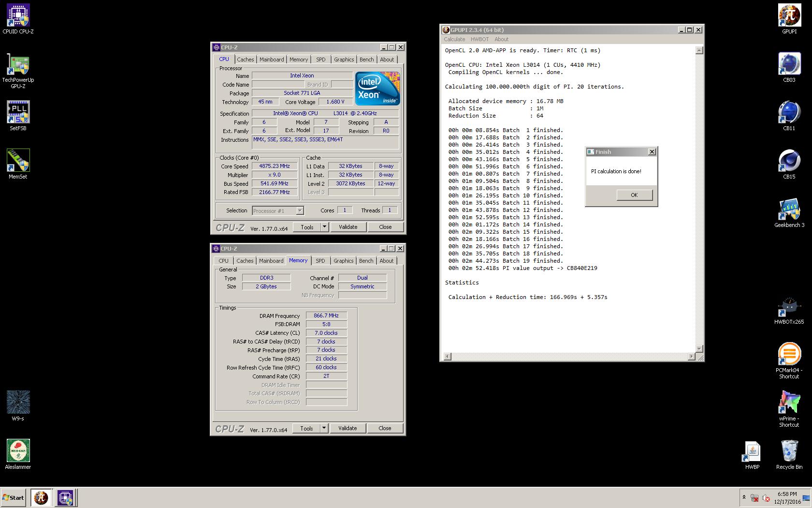
Task: Open CPUID CPU-Z desktop shortcut
Action: (x=18, y=19)
